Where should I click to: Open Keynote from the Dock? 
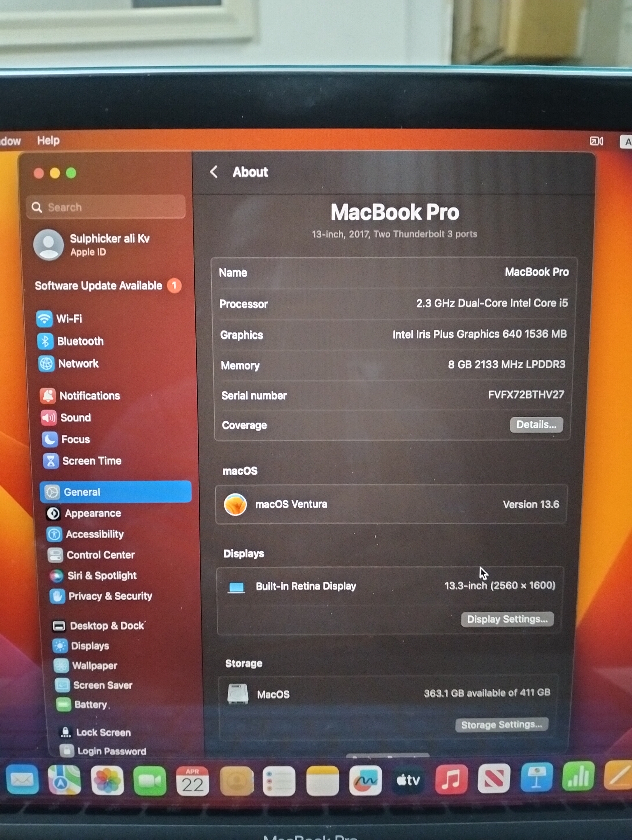(x=537, y=777)
